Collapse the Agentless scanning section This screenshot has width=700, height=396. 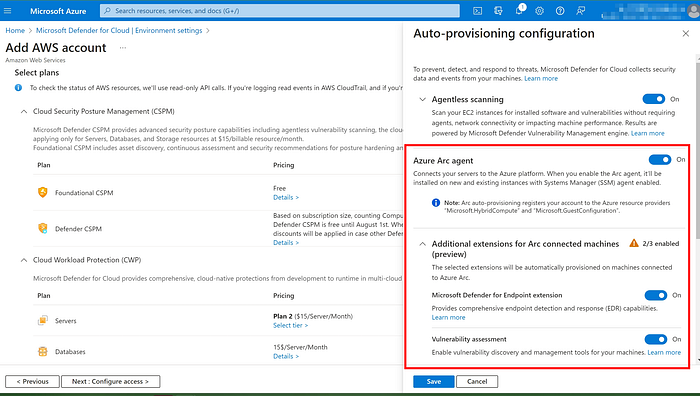pyautogui.click(x=422, y=100)
